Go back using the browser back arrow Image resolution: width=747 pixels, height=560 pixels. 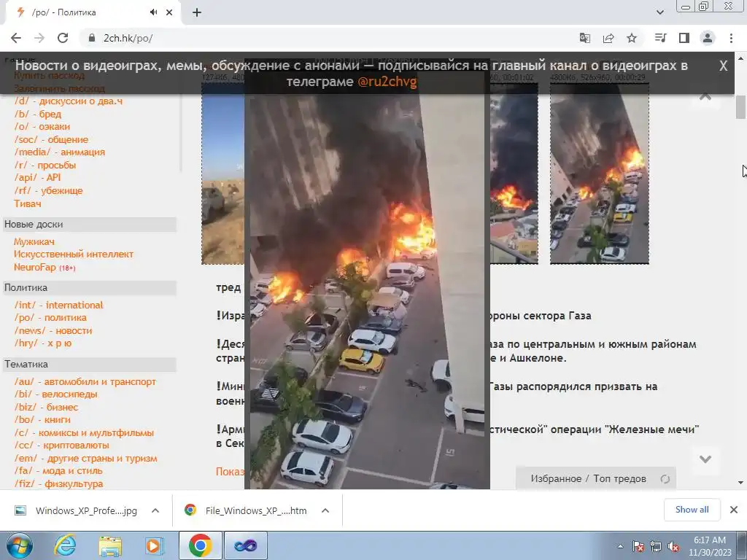point(16,38)
